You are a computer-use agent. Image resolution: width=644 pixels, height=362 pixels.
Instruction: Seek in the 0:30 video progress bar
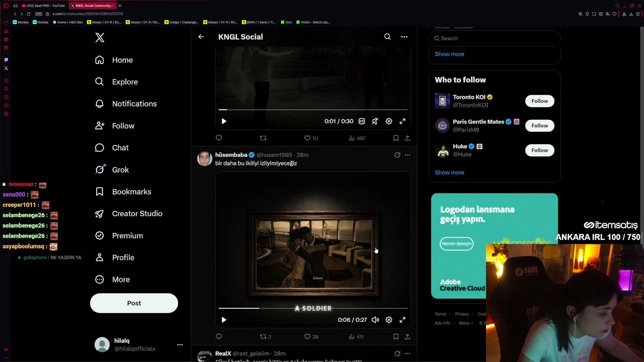point(313,110)
